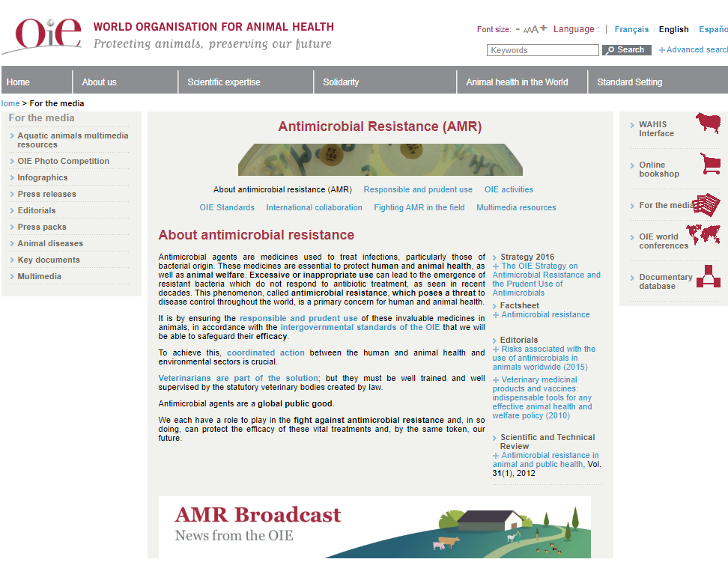Switch language to Français
This screenshot has height=580, width=728.
tap(631, 29)
